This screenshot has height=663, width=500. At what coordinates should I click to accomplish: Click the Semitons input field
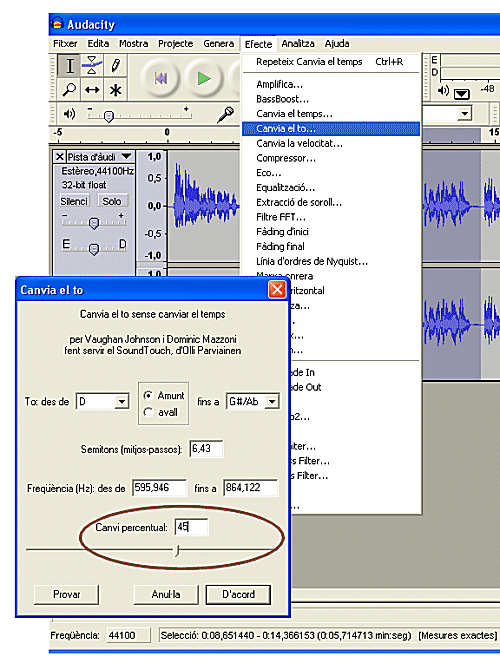pos(206,449)
